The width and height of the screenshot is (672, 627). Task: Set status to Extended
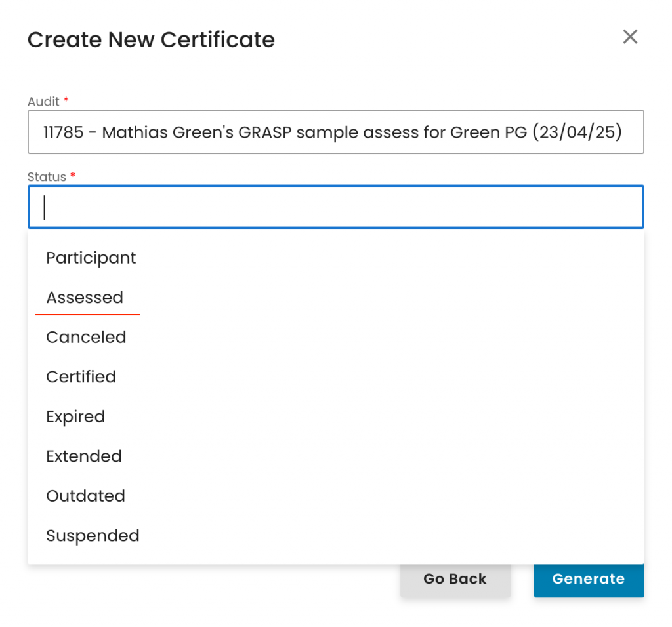pyautogui.click(x=84, y=456)
